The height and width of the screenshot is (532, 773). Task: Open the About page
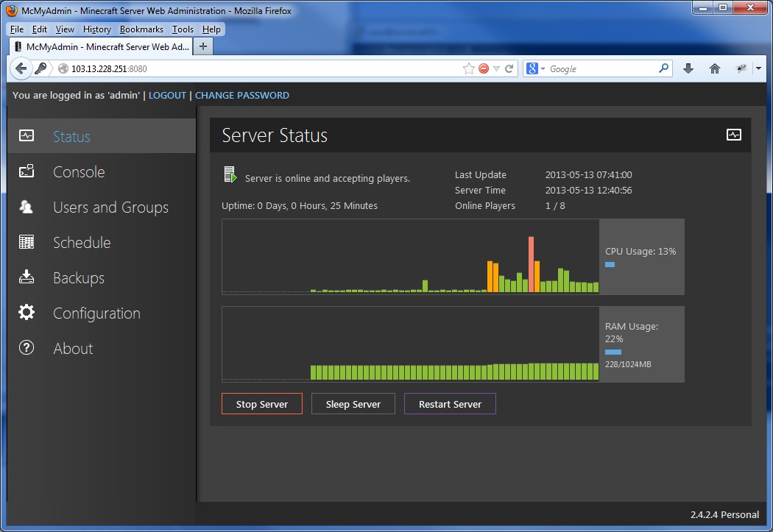click(x=102, y=348)
